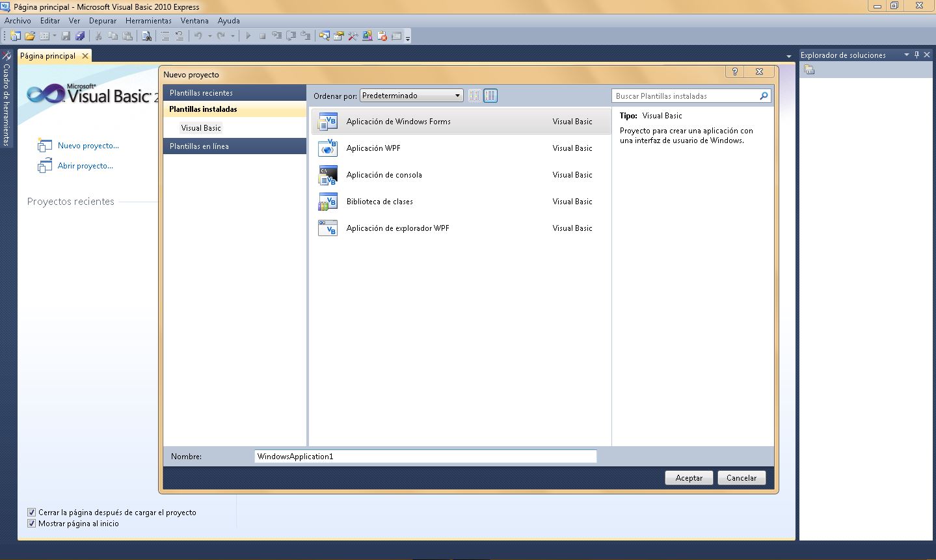Open Ver menu
Image resolution: width=936 pixels, height=560 pixels.
coord(74,21)
